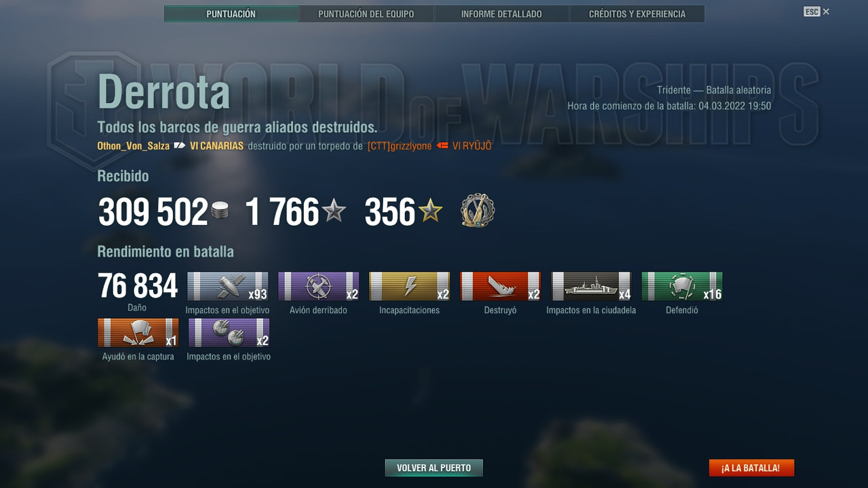Select the 'Impactos en el objetivo' x93 ribbon
The height and width of the screenshot is (488, 868).
(228, 286)
